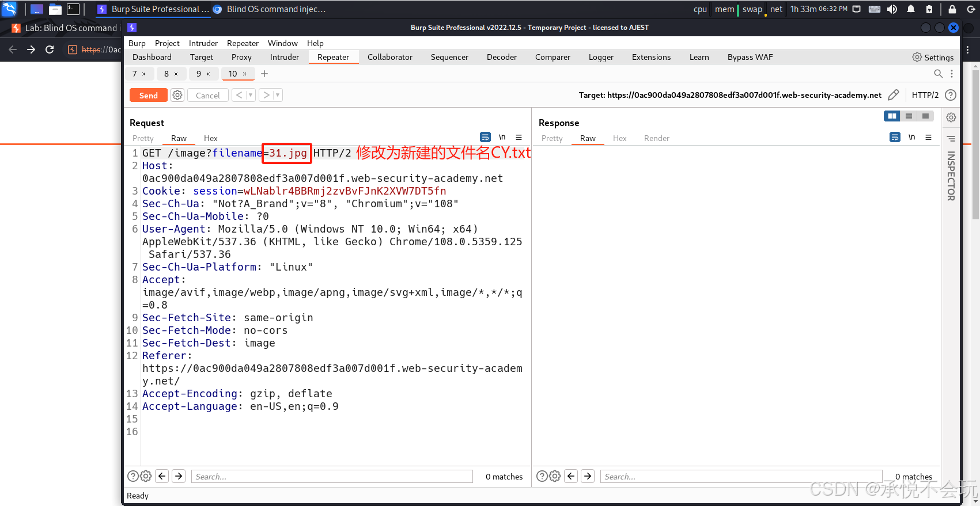Open request send settings gear icon
Viewport: 980px width, 506px height.
[177, 96]
